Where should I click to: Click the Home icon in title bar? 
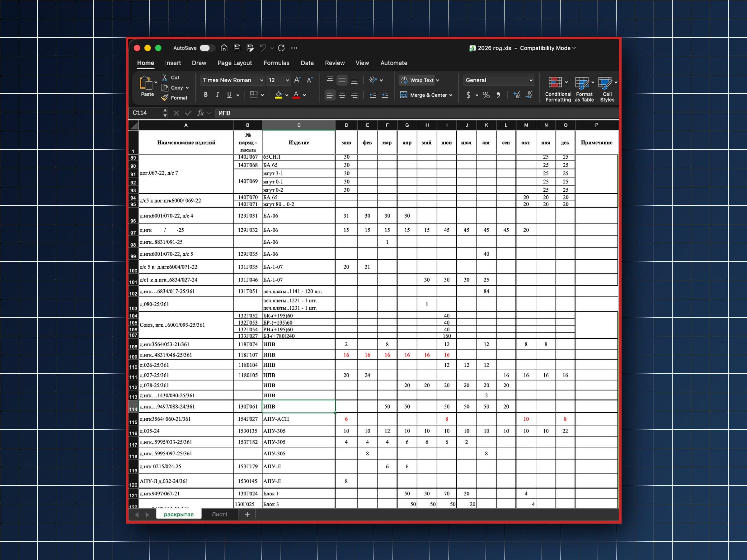point(224,48)
